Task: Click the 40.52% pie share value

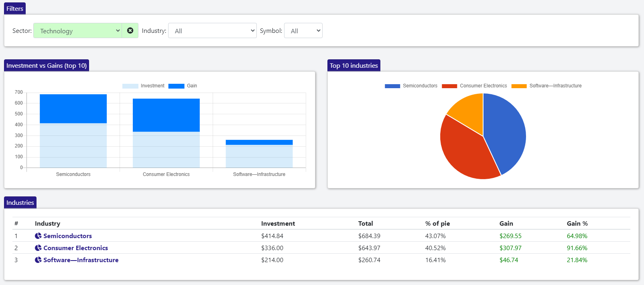Action: point(435,248)
